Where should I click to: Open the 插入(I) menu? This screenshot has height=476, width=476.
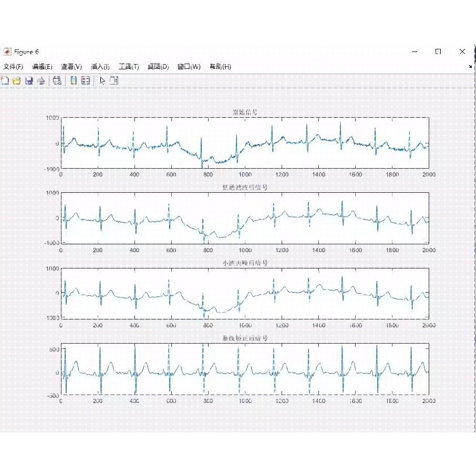coord(100,67)
